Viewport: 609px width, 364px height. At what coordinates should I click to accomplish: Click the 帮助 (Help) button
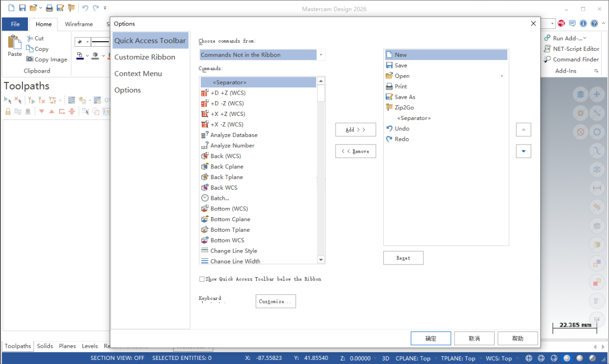[x=517, y=339]
